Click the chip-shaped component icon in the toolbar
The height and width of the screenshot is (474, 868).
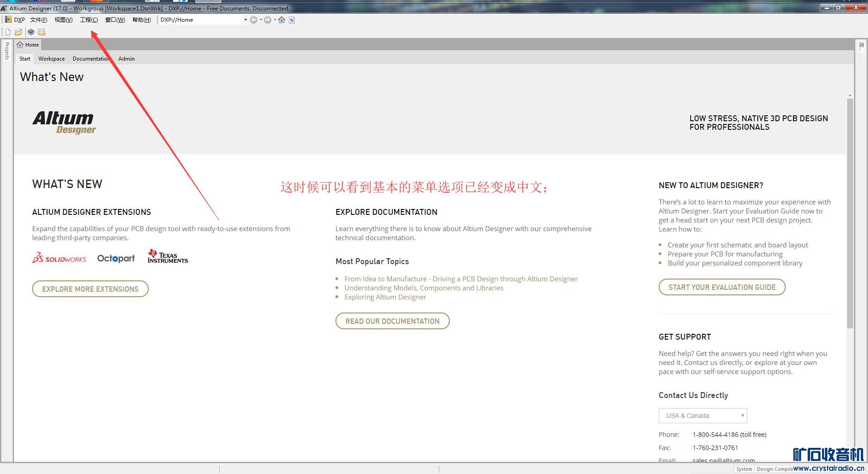coord(31,32)
